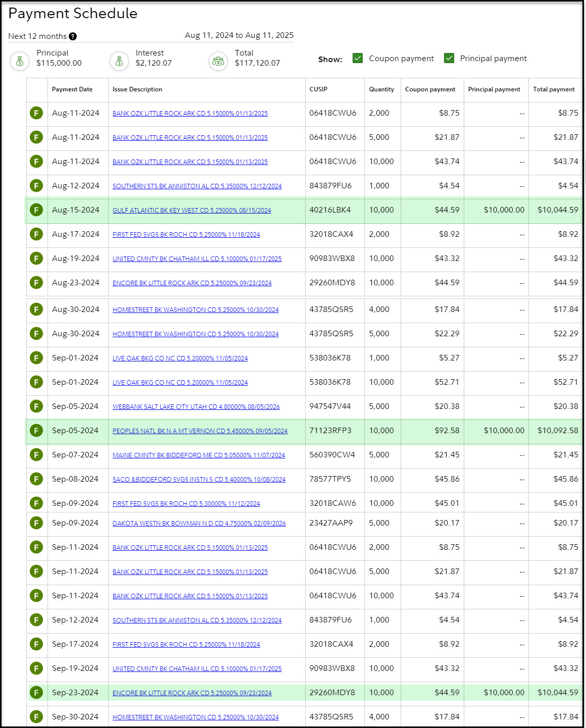The image size is (586, 728).
Task: Click the help icon beside Next 12 months
Action: pyautogui.click(x=73, y=36)
